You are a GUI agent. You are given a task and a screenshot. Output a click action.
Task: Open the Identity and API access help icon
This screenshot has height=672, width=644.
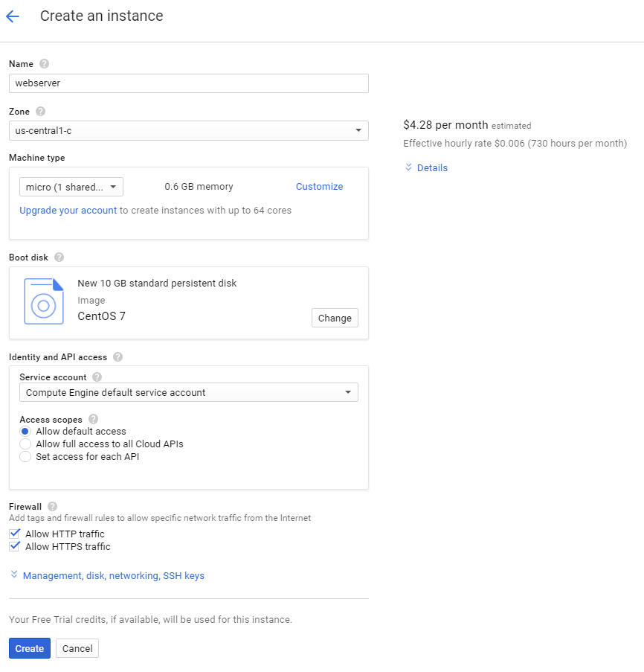[117, 356]
